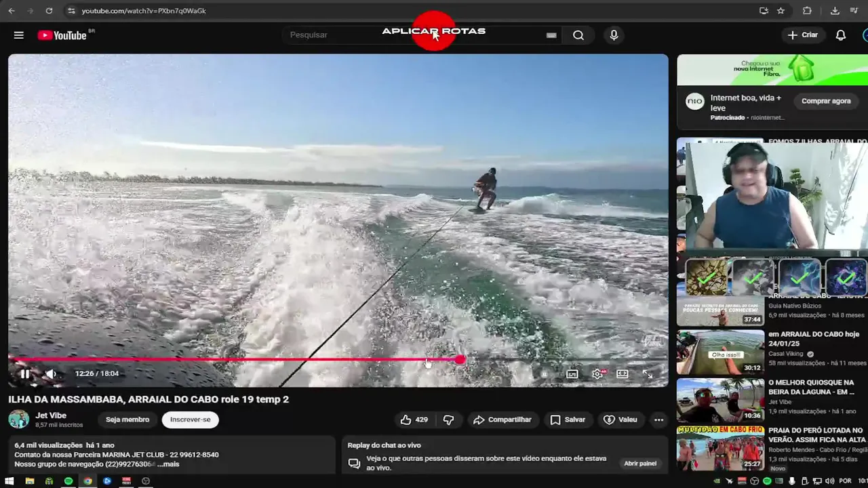Open the 30:12 Arraial do Cabo video thumbnail
Screen dimensions: 868x488
coord(720,352)
